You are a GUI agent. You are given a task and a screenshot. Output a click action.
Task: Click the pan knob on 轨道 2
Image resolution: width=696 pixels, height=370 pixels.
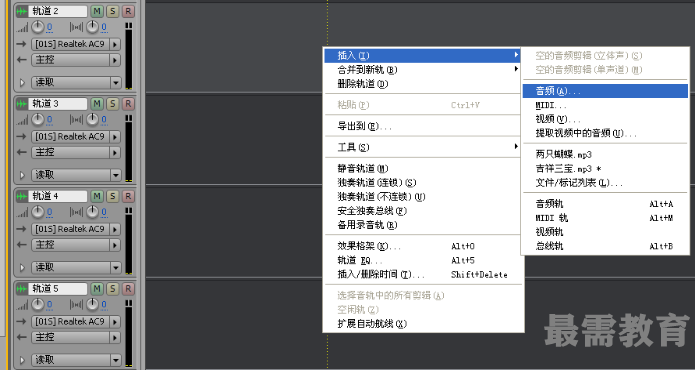point(92,28)
